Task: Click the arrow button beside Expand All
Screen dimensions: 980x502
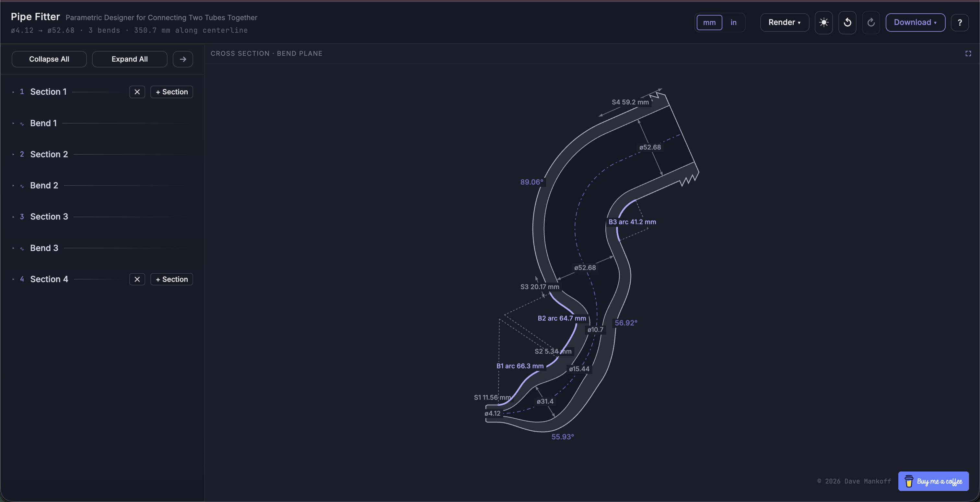Action: pyautogui.click(x=183, y=59)
